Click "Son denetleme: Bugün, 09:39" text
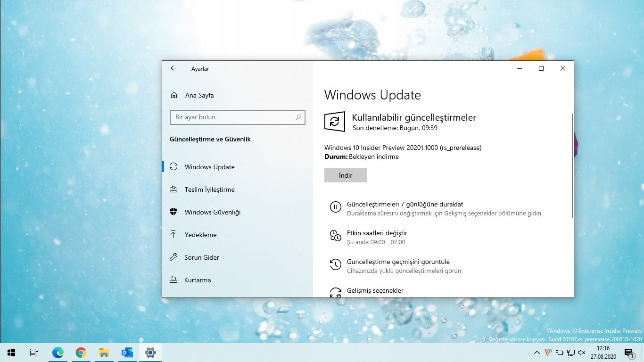644x362 pixels. pos(395,128)
